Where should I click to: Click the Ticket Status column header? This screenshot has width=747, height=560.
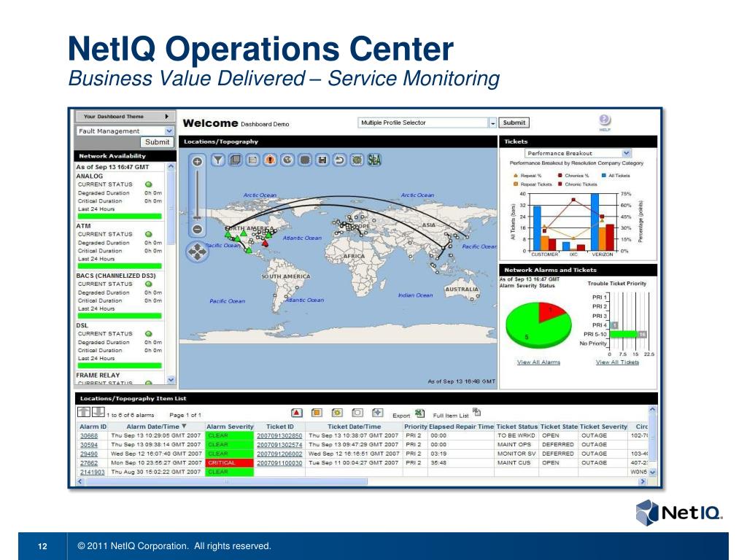tap(517, 427)
